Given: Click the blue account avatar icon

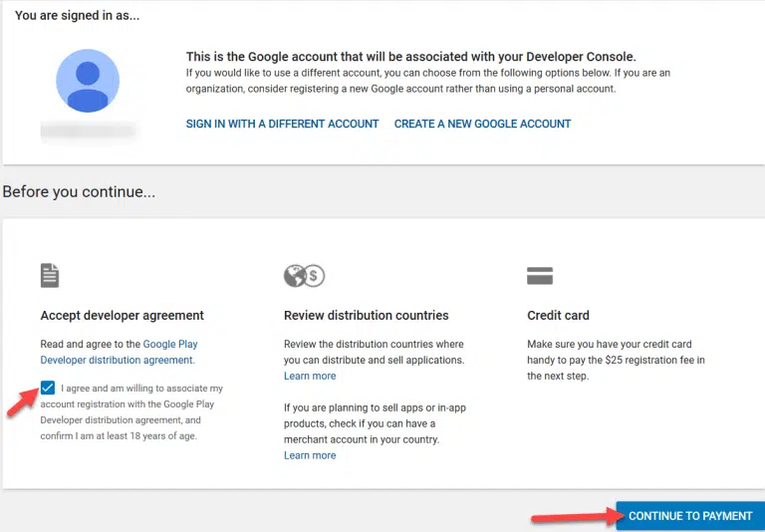Looking at the screenshot, I should pos(88,81).
